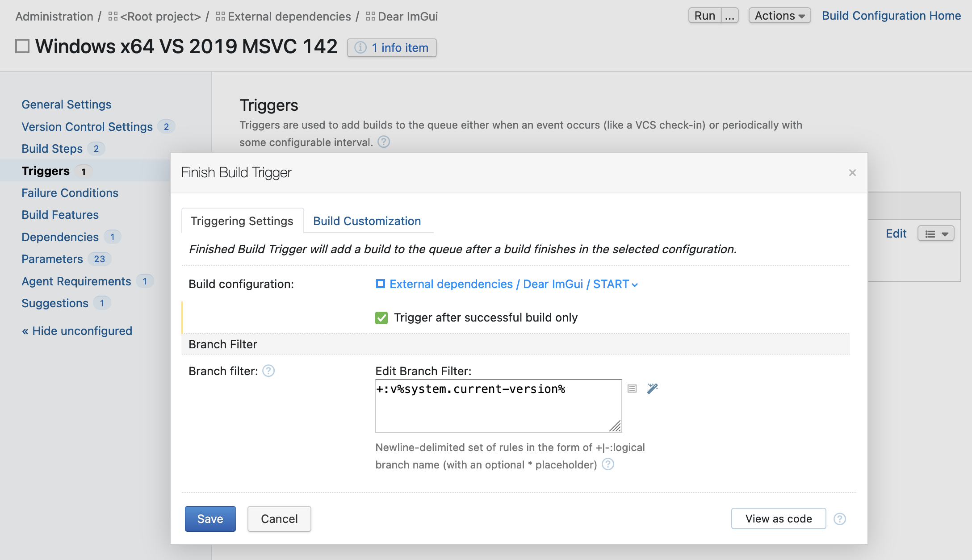Click the textarea resize handle corner
Image resolution: width=972 pixels, height=560 pixels.
(616, 426)
